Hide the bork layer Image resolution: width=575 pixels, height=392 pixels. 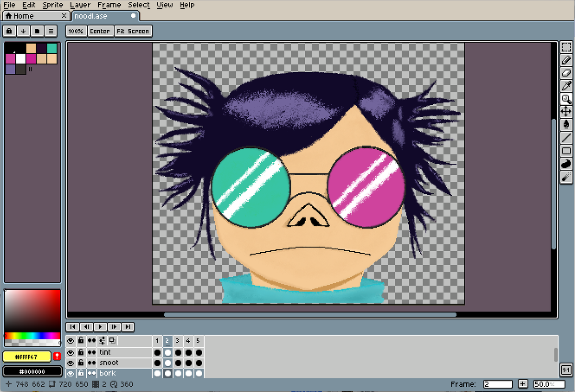point(70,373)
